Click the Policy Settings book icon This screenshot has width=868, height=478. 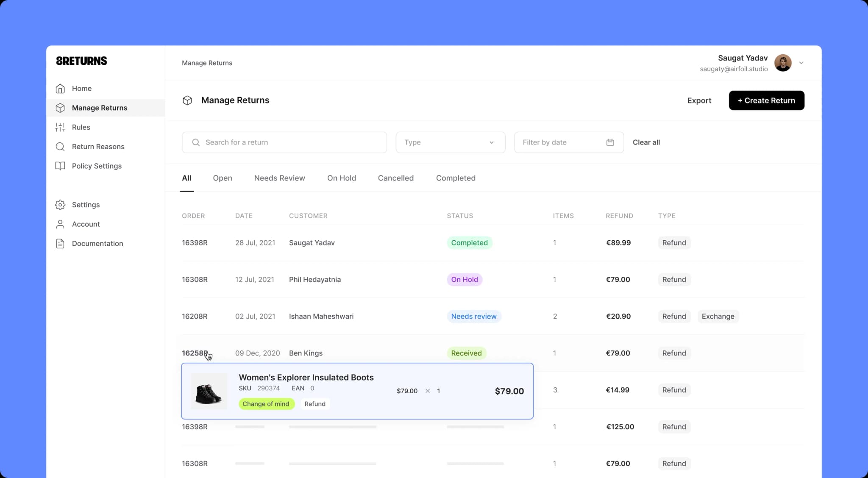[x=60, y=166]
